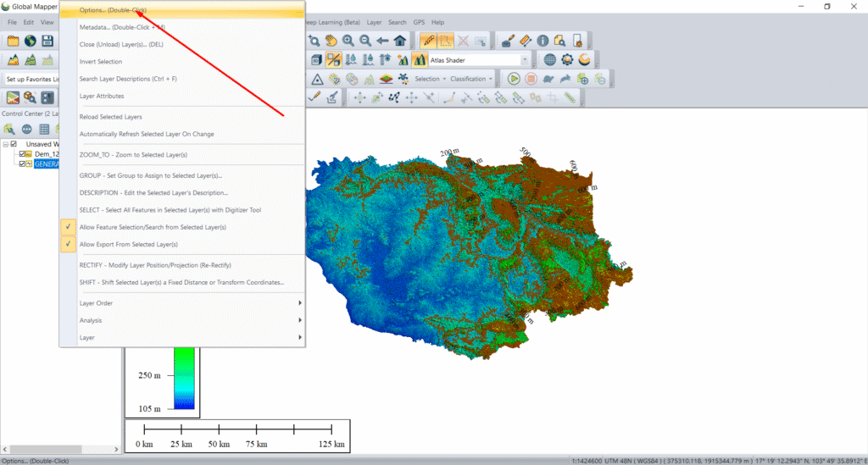Viewport: 868px width, 465px height.
Task: Go back to previous view arrow
Action: (382, 41)
